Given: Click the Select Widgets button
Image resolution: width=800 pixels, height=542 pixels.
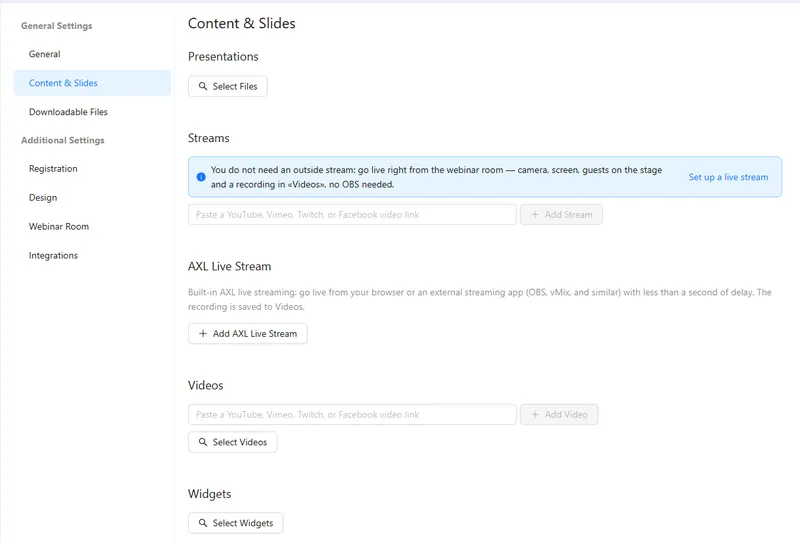Looking at the screenshot, I should pyautogui.click(x=236, y=523).
